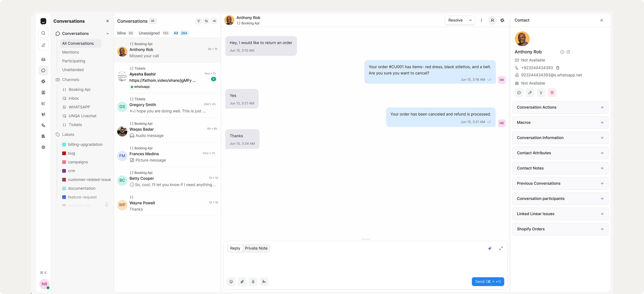Click AI assist sparkle icon in editor
Image resolution: width=644 pixels, height=294 pixels.
pyautogui.click(x=490, y=248)
